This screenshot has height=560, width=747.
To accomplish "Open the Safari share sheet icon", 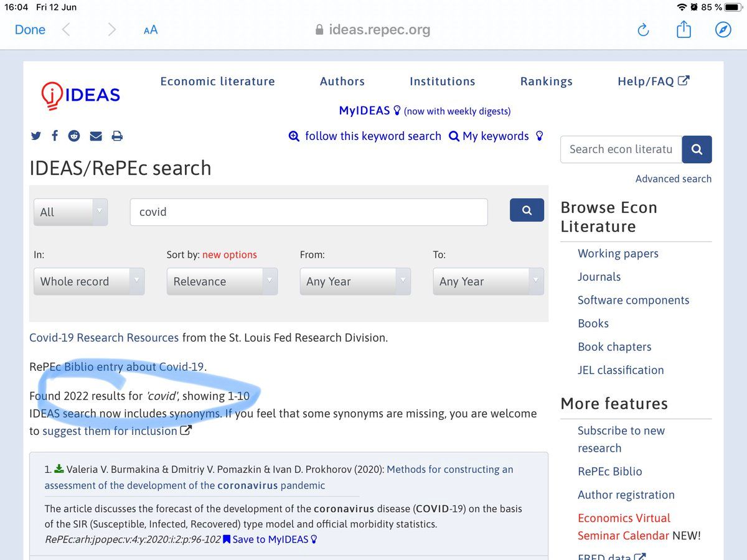I will click(x=684, y=29).
